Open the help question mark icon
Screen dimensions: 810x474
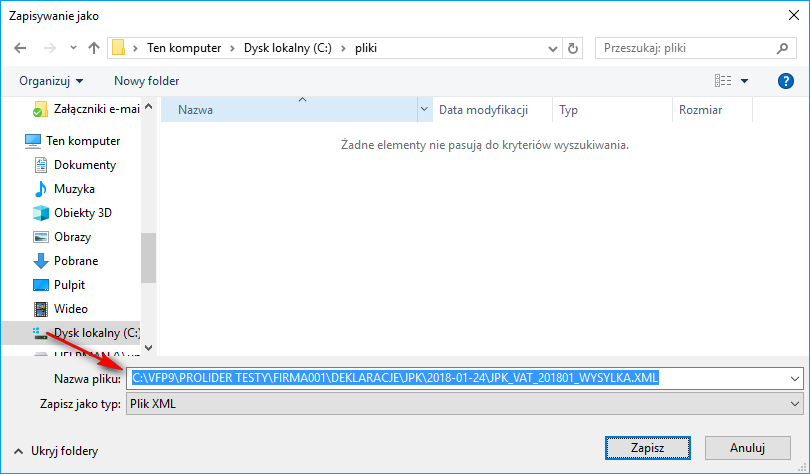tap(785, 81)
